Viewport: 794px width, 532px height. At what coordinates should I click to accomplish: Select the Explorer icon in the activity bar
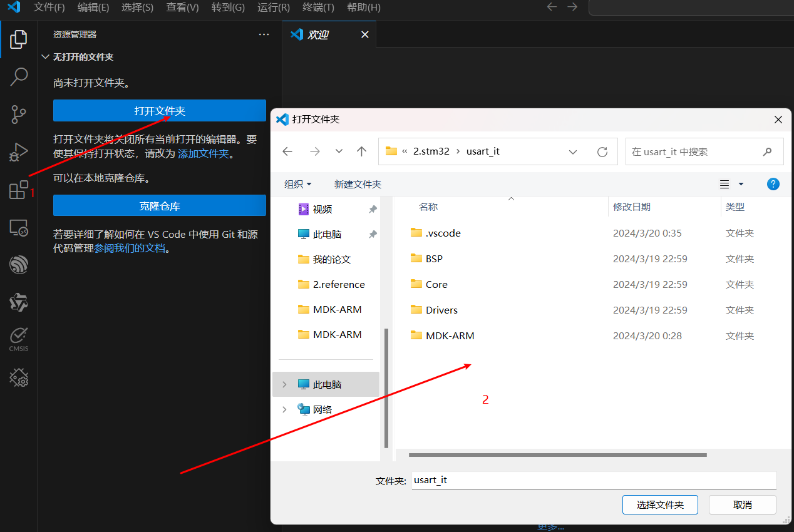(18, 39)
